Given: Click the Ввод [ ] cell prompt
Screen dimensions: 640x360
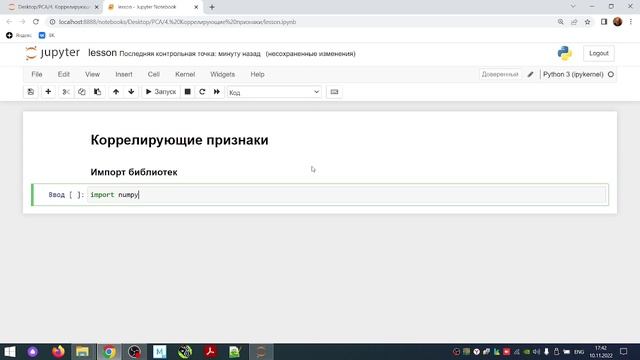Looking at the screenshot, I should pos(66,195).
